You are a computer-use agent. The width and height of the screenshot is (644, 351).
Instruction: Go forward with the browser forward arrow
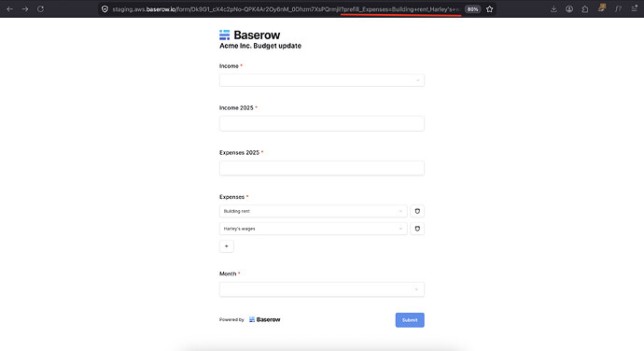[x=25, y=8]
